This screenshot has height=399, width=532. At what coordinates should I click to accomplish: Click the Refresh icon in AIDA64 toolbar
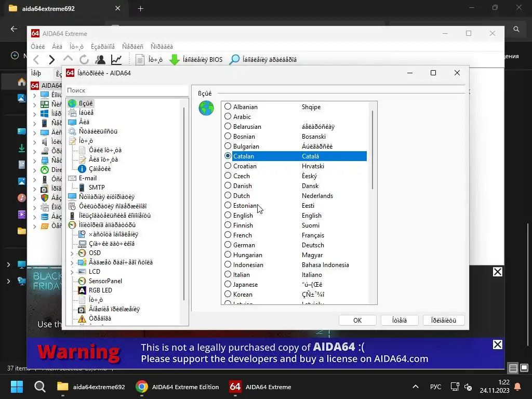pyautogui.click(x=84, y=60)
